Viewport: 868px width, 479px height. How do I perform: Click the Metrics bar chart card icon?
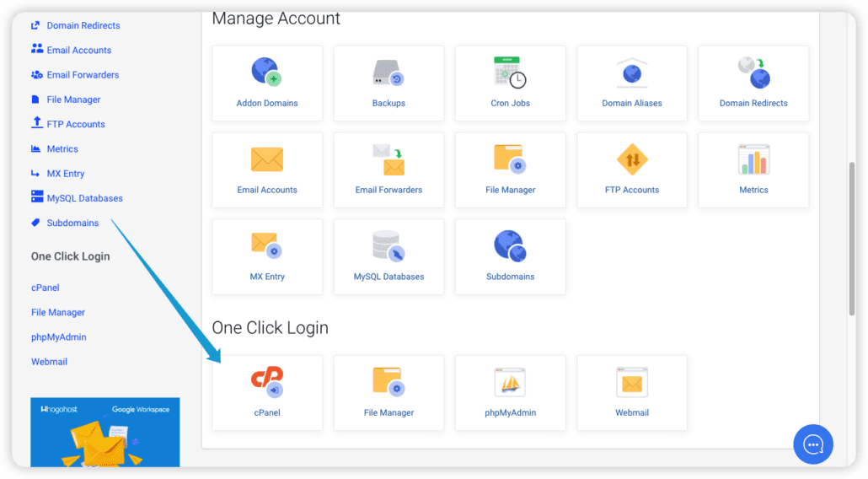(x=753, y=159)
